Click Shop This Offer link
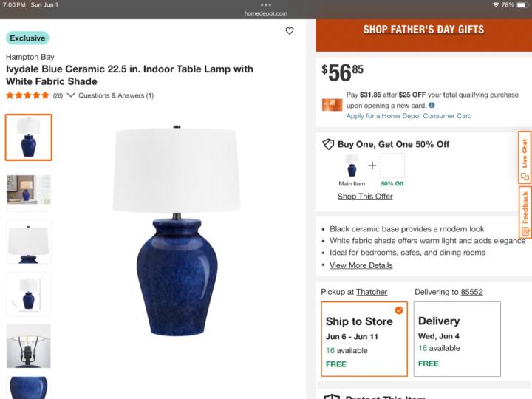The width and height of the screenshot is (532, 399). 365,197
